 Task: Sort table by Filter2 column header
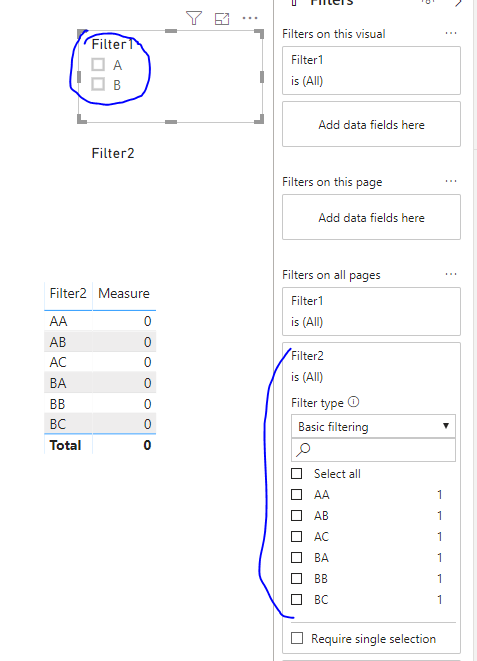coord(68,293)
